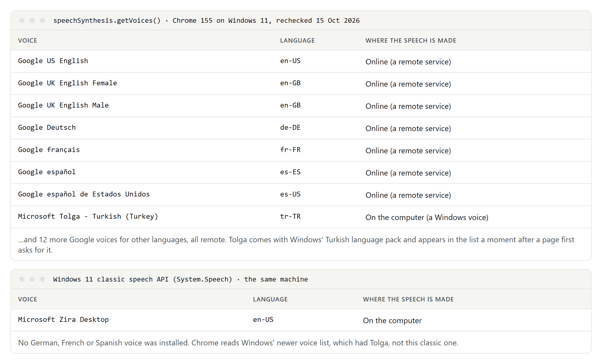Select 'Google español de Estados Unidos' voice name
This screenshot has height=364, width=602.
click(84, 194)
